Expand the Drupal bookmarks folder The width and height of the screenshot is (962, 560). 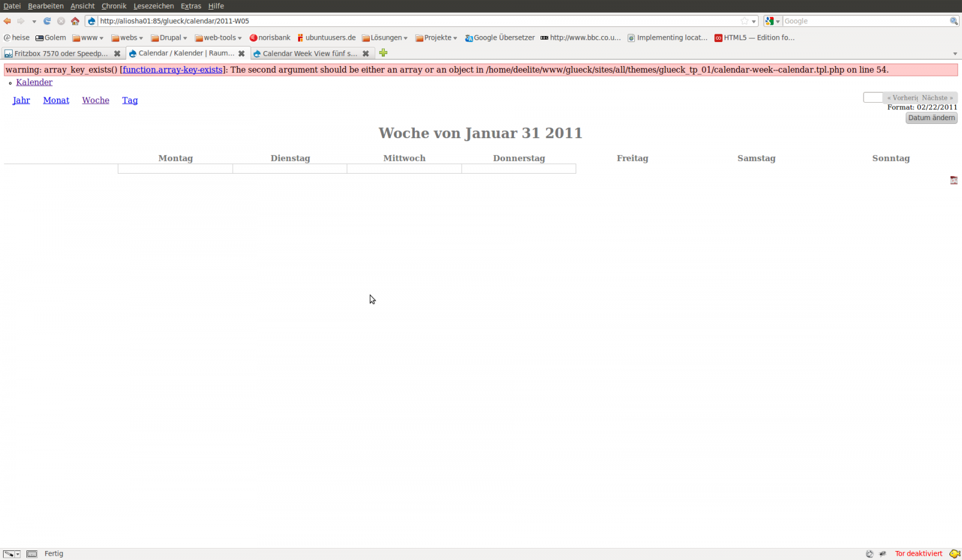click(x=169, y=38)
